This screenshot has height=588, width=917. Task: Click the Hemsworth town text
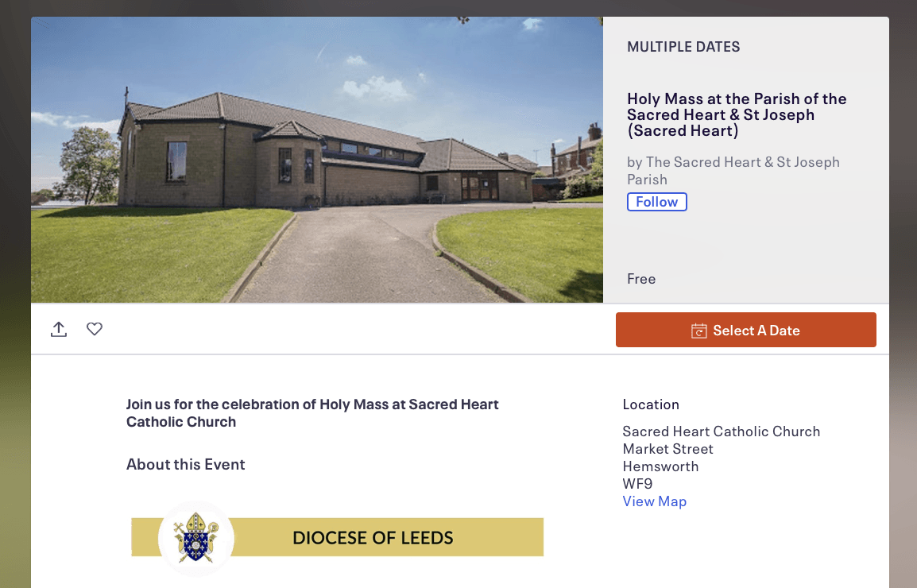click(660, 466)
